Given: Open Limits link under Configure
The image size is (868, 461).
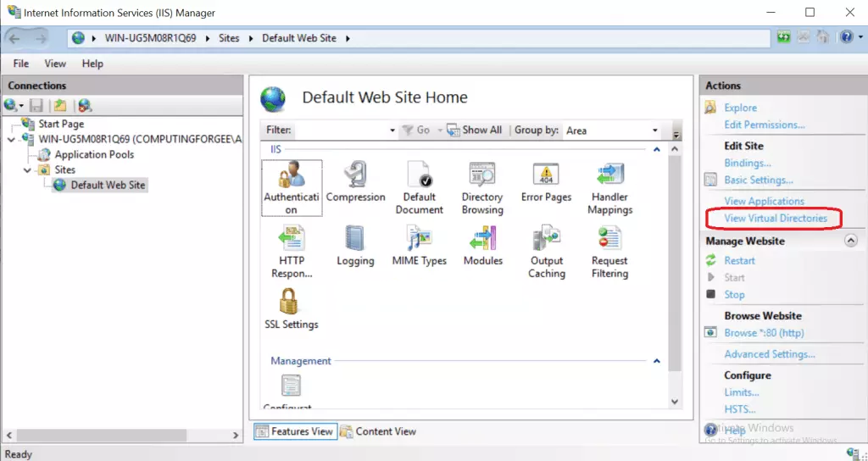Looking at the screenshot, I should point(741,392).
